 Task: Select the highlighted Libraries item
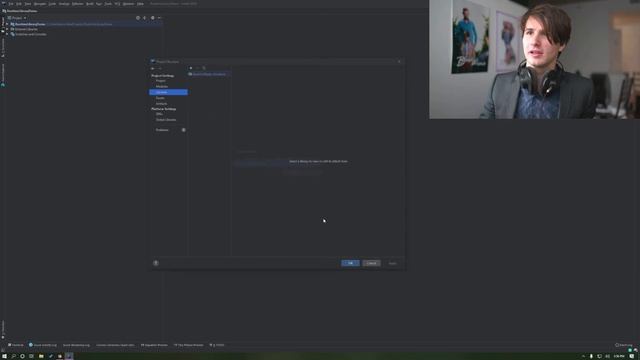[x=168, y=92]
